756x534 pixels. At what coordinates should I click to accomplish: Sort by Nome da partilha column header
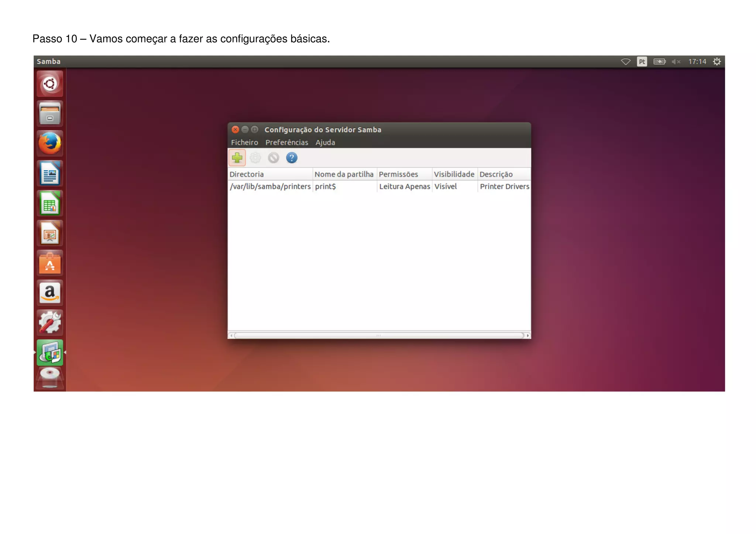(x=345, y=174)
